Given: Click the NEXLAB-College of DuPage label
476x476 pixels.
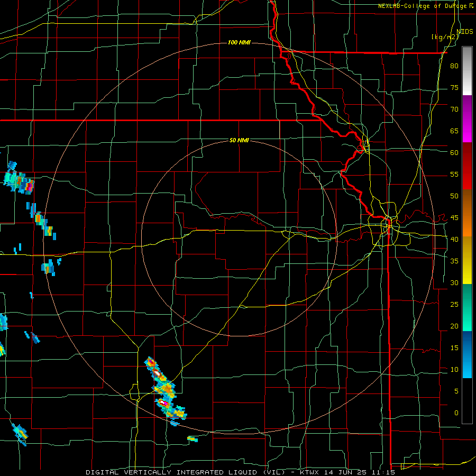Looking at the screenshot, I should 423,6.
